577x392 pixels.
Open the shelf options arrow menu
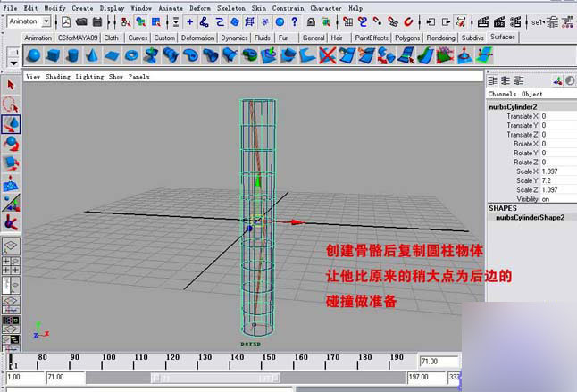13,63
